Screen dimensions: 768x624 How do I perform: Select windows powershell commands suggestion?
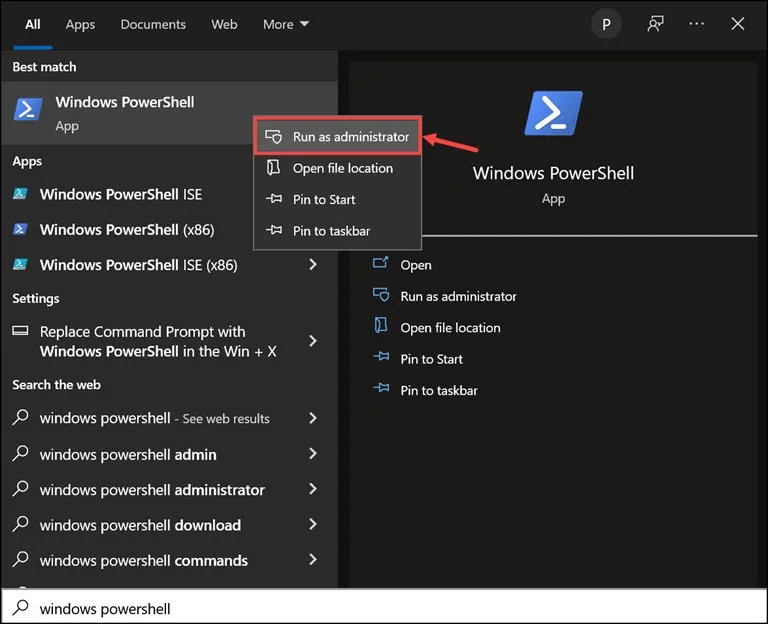[169, 560]
